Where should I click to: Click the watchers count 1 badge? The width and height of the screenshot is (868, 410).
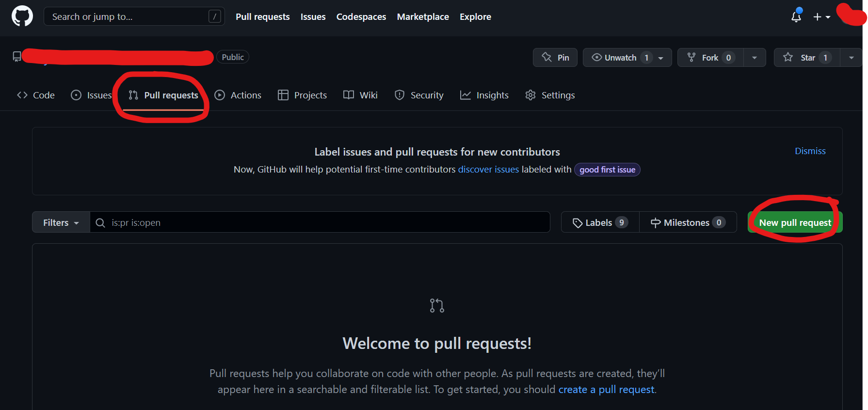pyautogui.click(x=646, y=58)
